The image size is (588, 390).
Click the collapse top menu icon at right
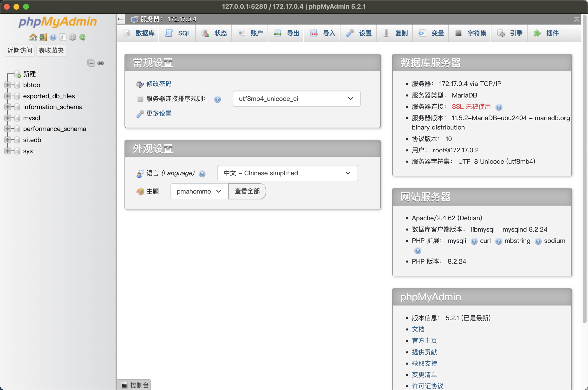point(576,19)
